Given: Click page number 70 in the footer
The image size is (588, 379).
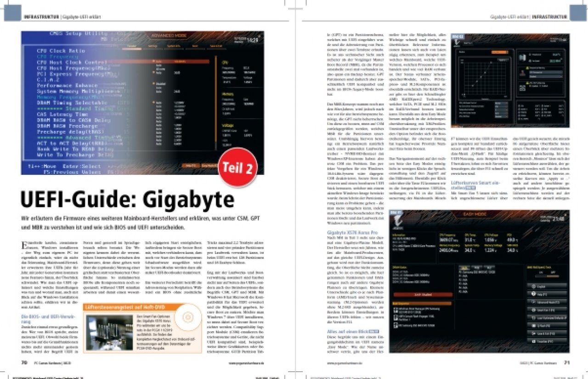Looking at the screenshot, I should (24, 362).
